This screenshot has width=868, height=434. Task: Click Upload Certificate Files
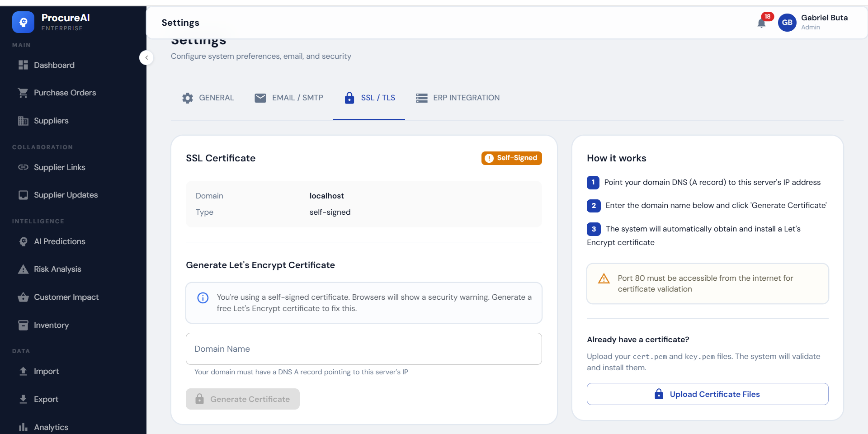coord(707,394)
